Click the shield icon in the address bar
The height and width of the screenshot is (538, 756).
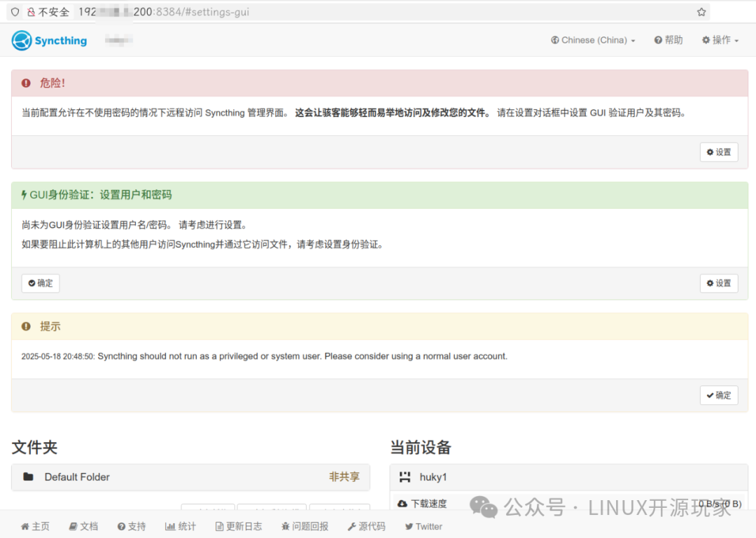[15, 12]
